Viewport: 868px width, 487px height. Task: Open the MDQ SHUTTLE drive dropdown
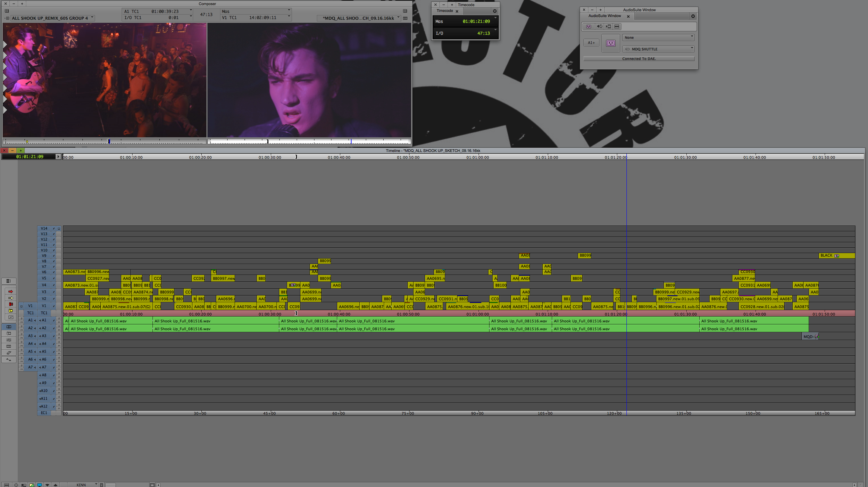658,49
